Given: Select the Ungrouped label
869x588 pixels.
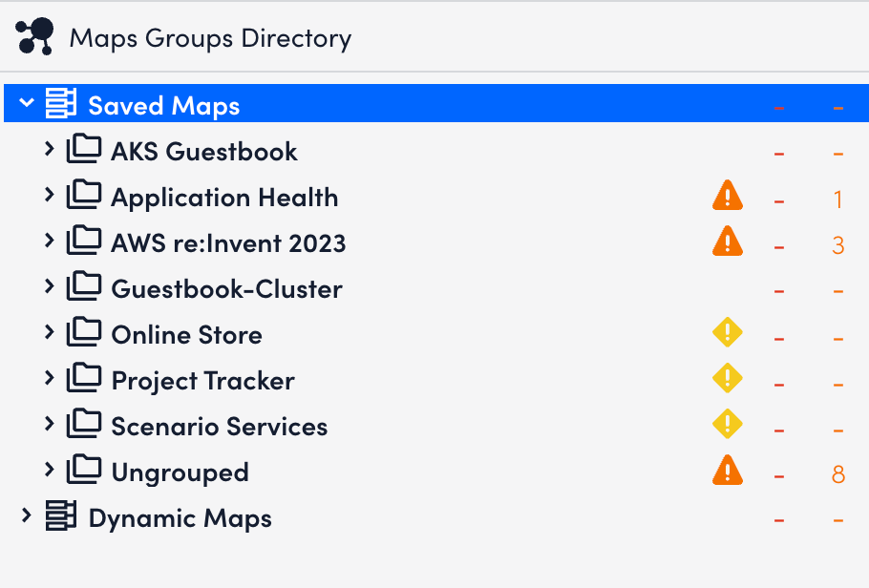Looking at the screenshot, I should tap(180, 473).
